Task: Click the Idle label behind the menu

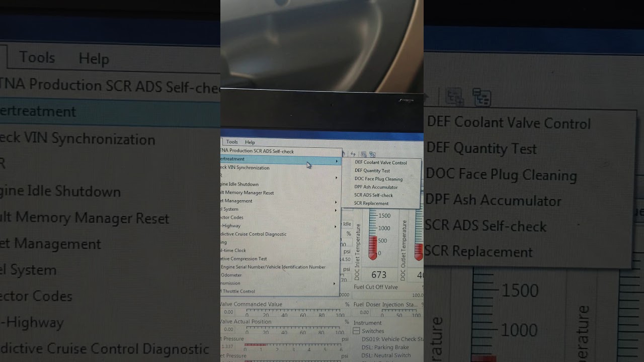Action: [347, 224]
